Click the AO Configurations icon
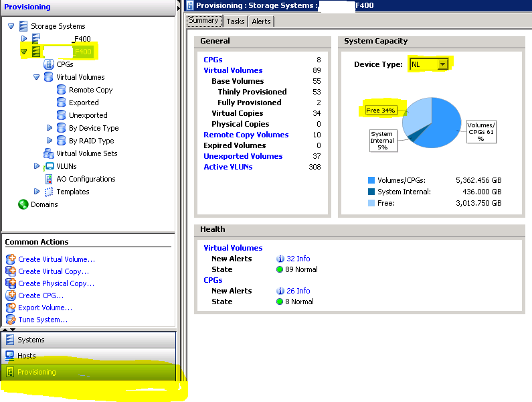This screenshot has width=532, height=402. [49, 179]
